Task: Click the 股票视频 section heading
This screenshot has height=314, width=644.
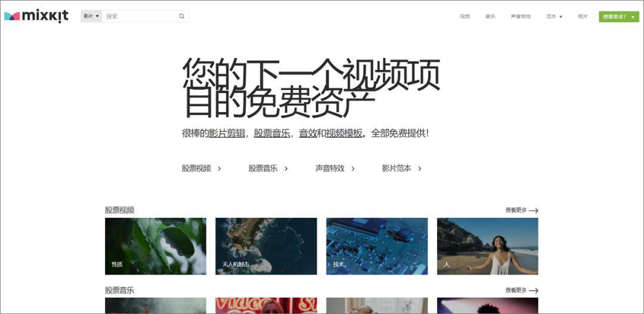Action: (119, 210)
